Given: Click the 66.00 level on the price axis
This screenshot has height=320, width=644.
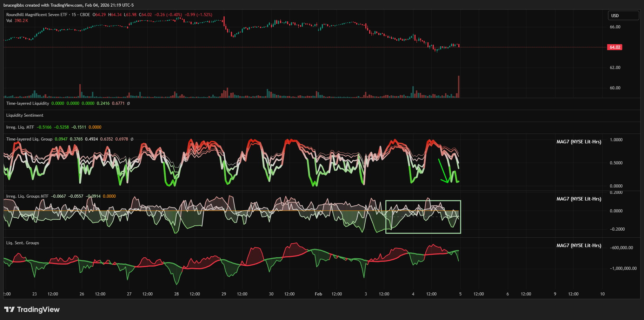Looking at the screenshot, I should (615, 27).
